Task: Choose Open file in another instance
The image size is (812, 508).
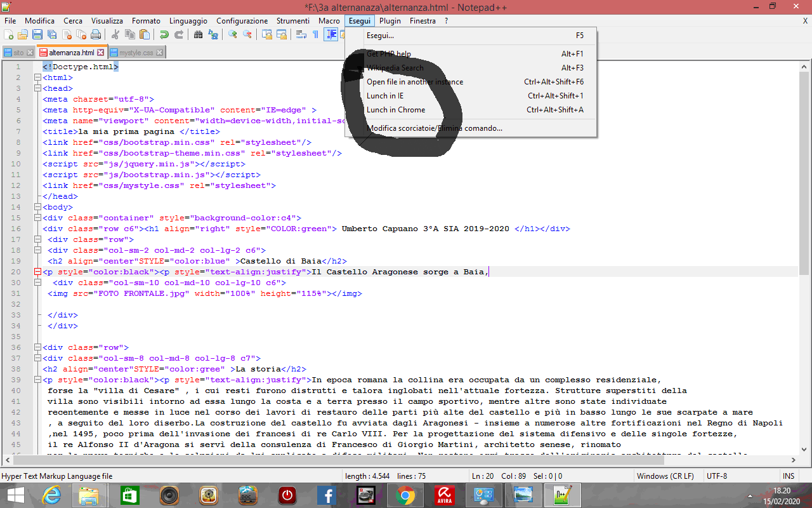Action: pos(471,82)
